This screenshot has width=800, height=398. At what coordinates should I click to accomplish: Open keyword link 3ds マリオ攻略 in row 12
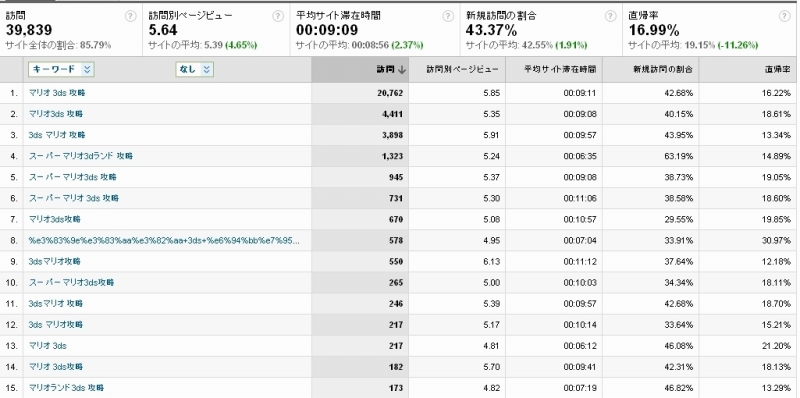point(56,325)
